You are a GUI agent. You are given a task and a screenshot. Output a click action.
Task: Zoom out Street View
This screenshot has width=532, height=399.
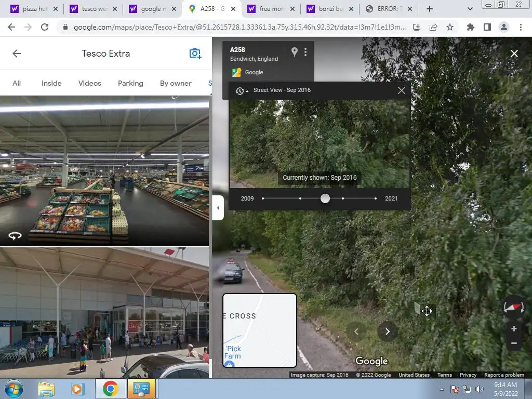click(x=514, y=343)
